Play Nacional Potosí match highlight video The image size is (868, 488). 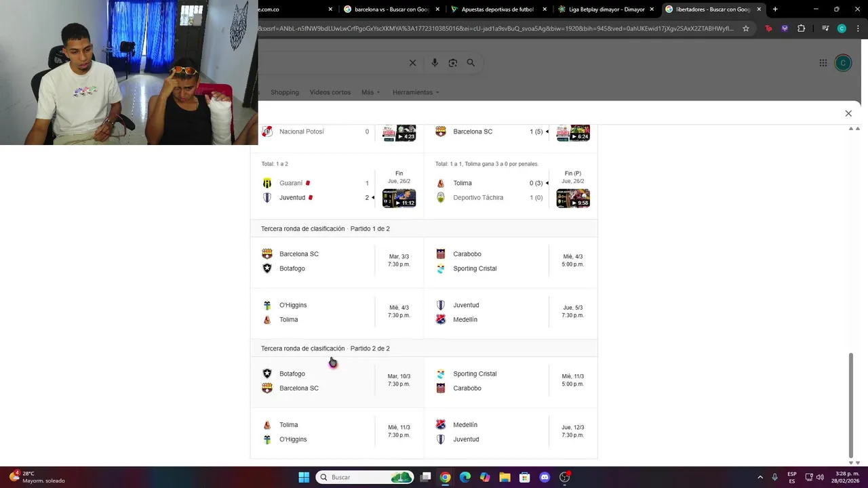pos(399,133)
